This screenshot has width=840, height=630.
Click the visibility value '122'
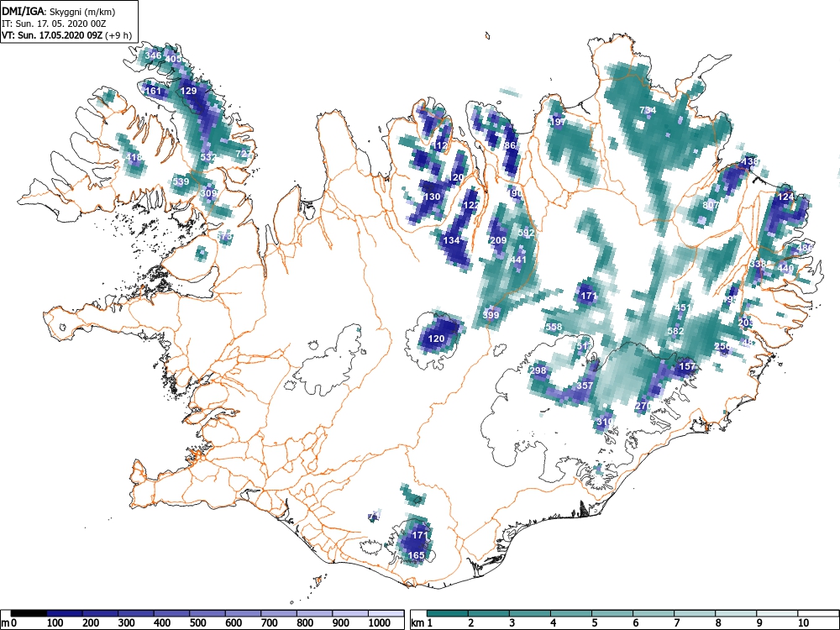(x=471, y=205)
